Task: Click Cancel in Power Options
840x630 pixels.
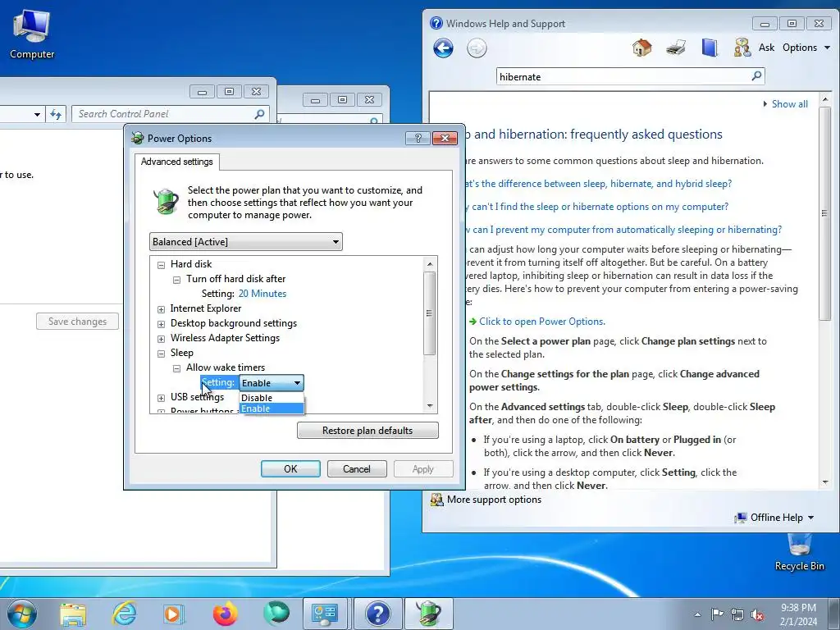Action: 357,468
